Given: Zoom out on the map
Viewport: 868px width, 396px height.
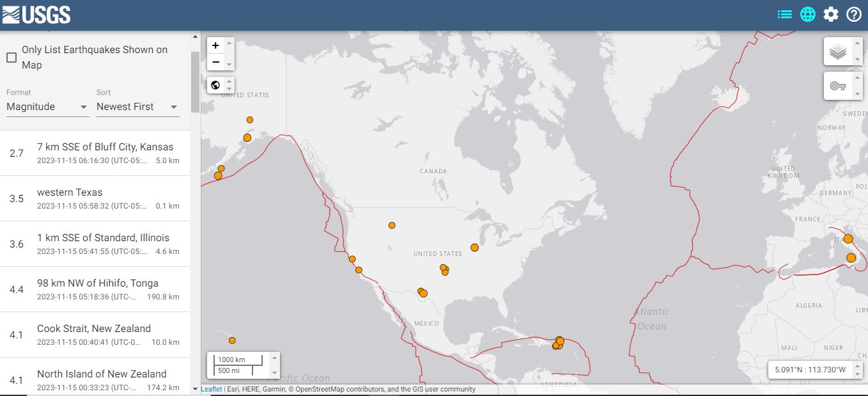Looking at the screenshot, I should (215, 62).
